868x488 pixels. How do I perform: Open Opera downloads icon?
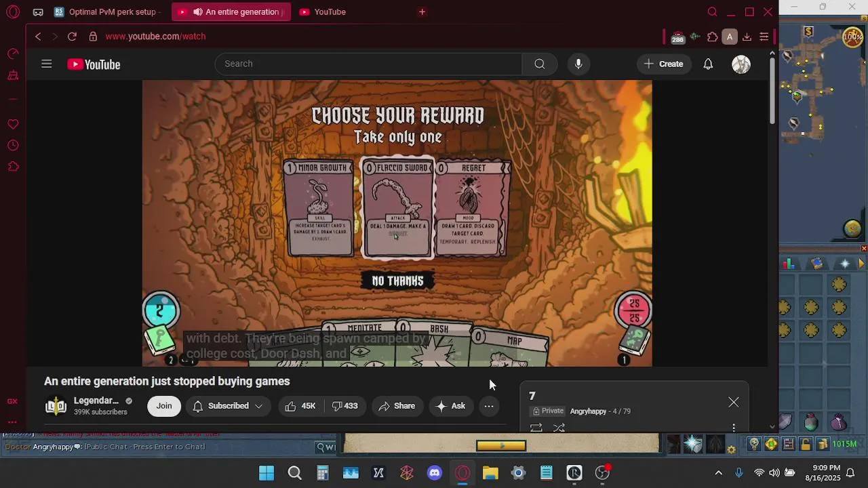(747, 37)
